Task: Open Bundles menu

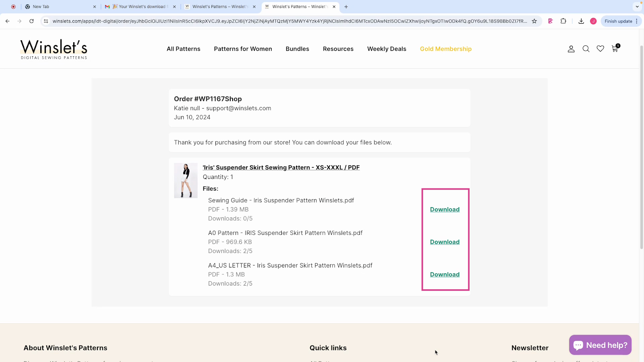Action: click(297, 49)
